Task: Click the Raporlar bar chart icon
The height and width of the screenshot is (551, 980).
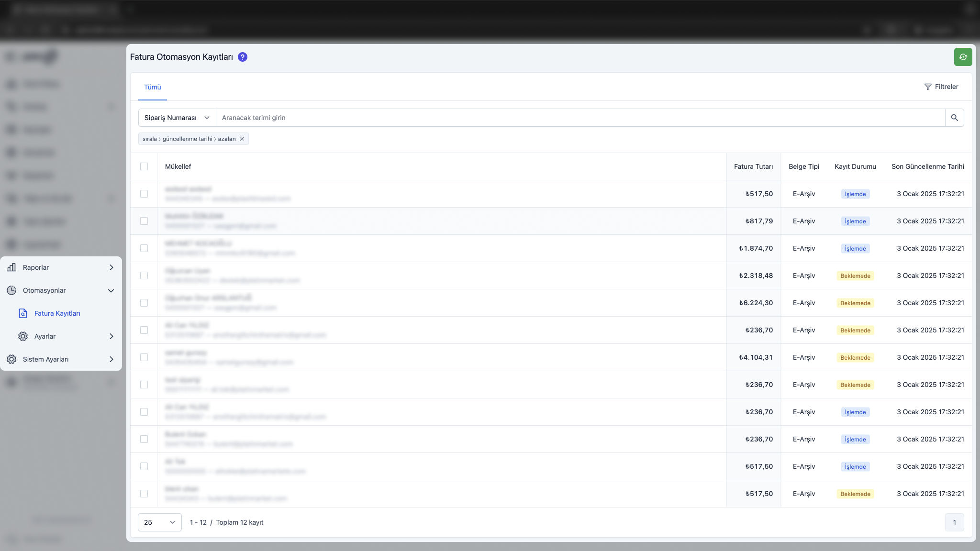Action: pyautogui.click(x=11, y=267)
